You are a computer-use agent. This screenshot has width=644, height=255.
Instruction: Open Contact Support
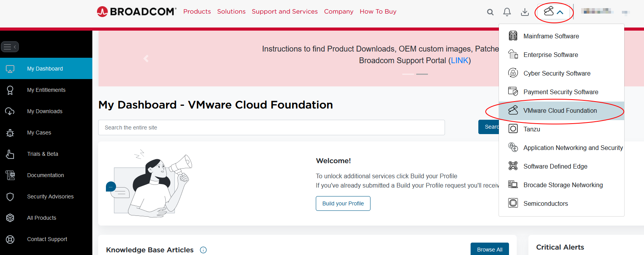(47, 239)
